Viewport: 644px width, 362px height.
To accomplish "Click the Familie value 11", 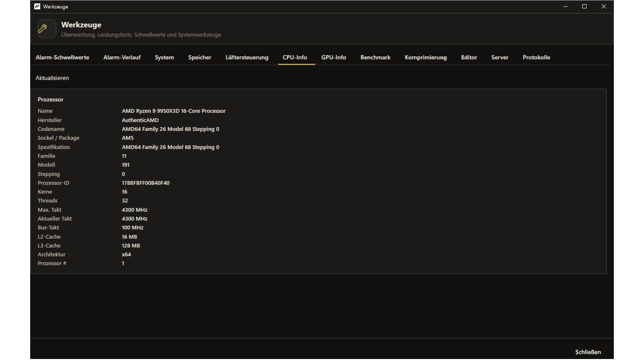I will click(124, 156).
